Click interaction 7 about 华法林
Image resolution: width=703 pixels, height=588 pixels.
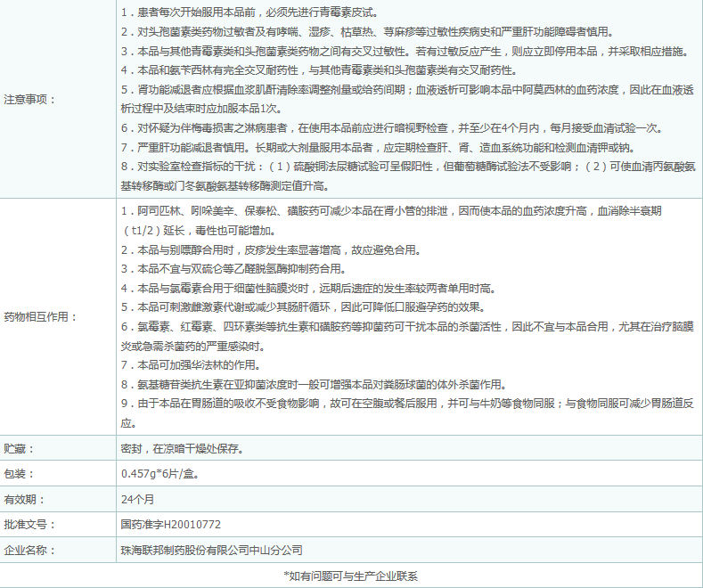point(191,365)
